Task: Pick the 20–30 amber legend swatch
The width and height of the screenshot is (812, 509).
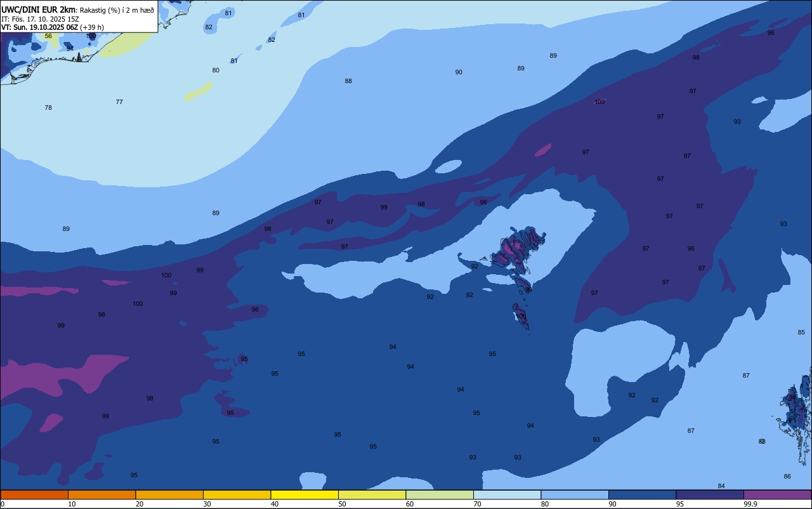Action: click(169, 494)
